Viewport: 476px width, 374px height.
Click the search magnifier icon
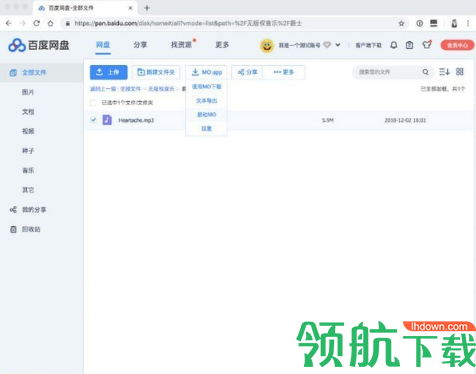click(x=425, y=72)
